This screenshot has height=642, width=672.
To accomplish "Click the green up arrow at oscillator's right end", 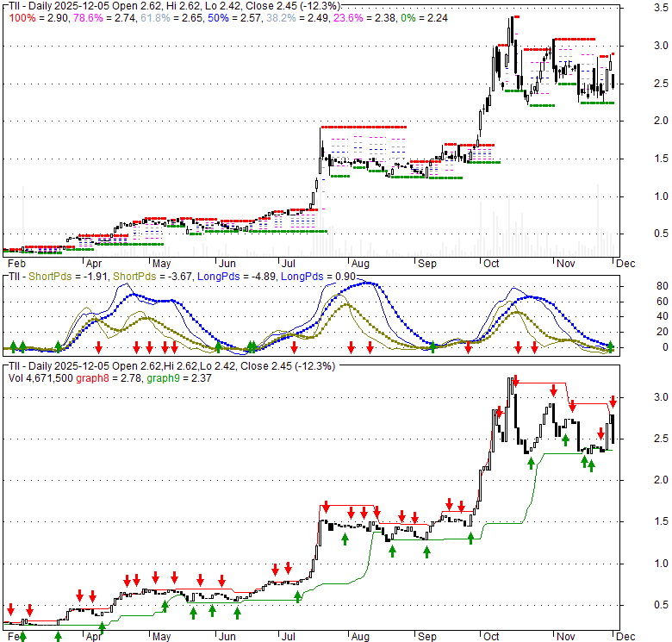I will tap(610, 346).
